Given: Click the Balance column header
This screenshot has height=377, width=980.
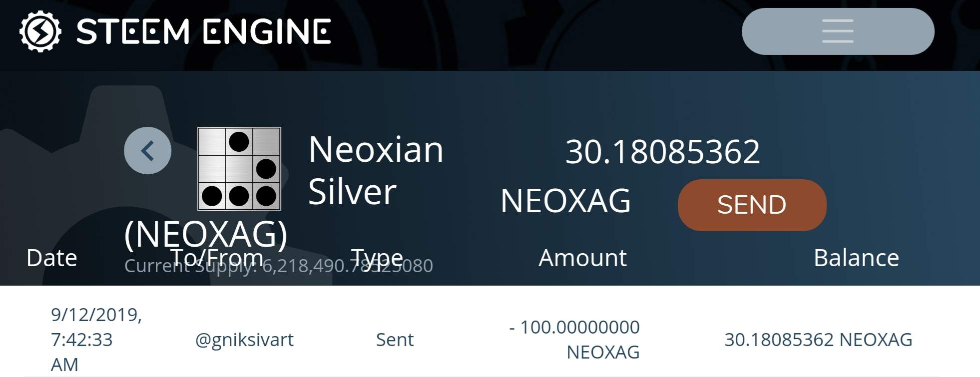Looking at the screenshot, I should 856,258.
